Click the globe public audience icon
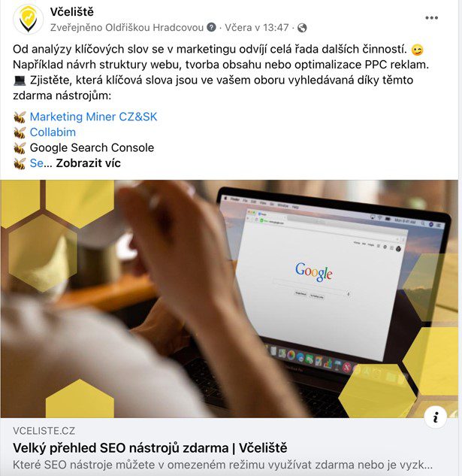Screen dimensions: 462x476 [x=302, y=28]
